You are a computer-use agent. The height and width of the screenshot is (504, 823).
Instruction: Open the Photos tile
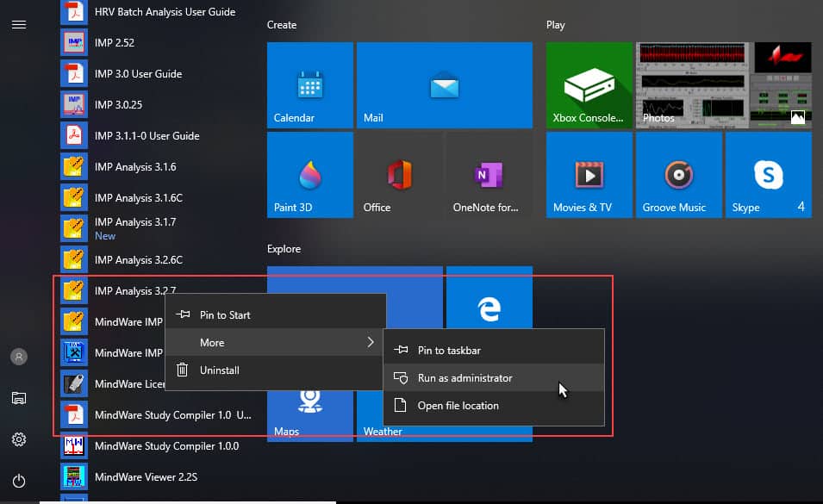tap(724, 85)
